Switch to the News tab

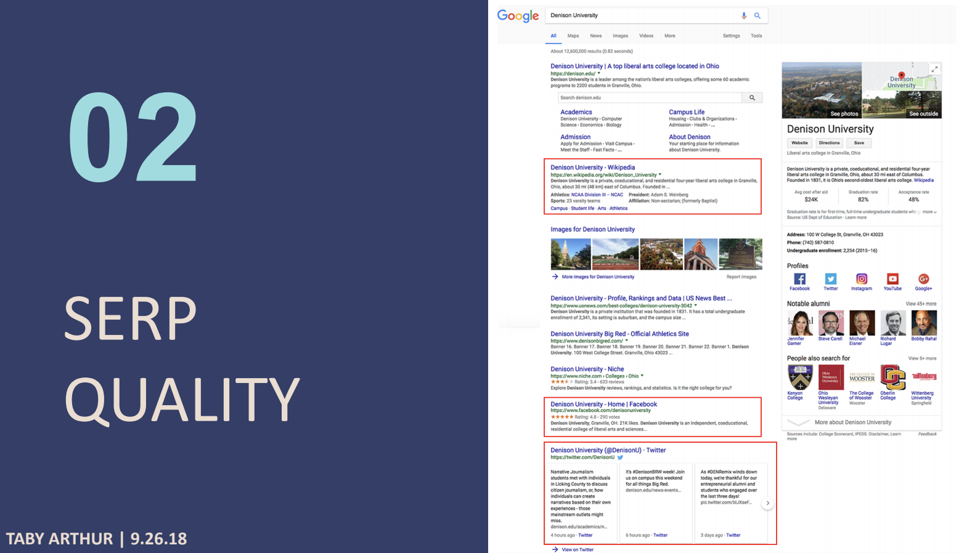coord(596,36)
